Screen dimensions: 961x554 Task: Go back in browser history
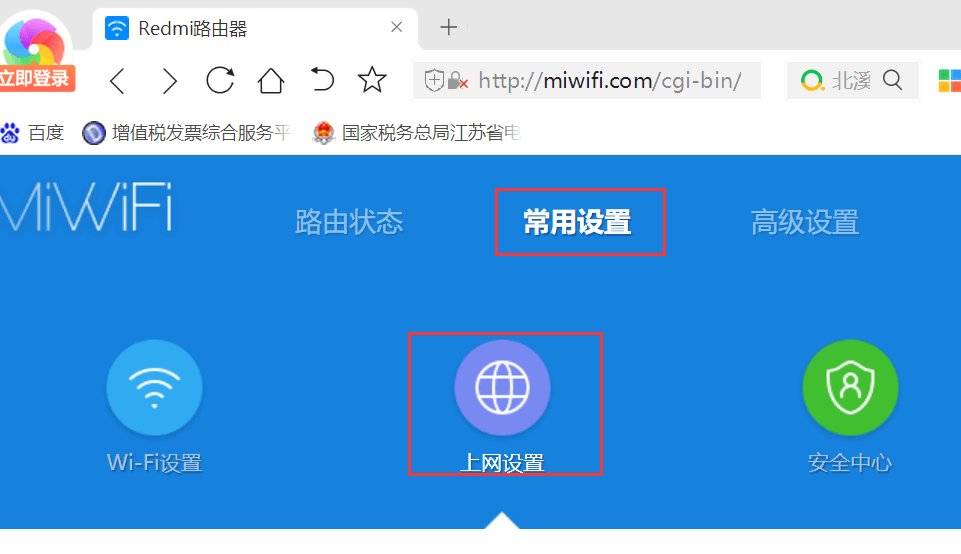(x=118, y=81)
